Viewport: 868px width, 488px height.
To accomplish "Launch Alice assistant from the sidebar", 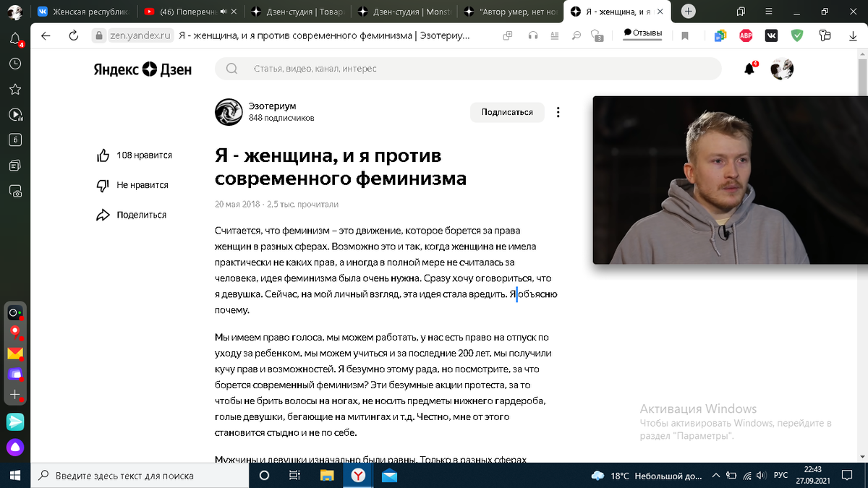I will tap(15, 448).
